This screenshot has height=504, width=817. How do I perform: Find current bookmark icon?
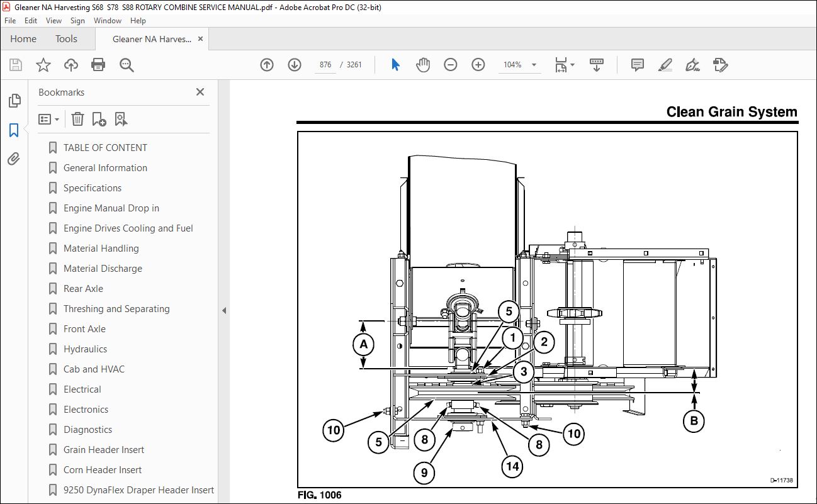tap(121, 119)
